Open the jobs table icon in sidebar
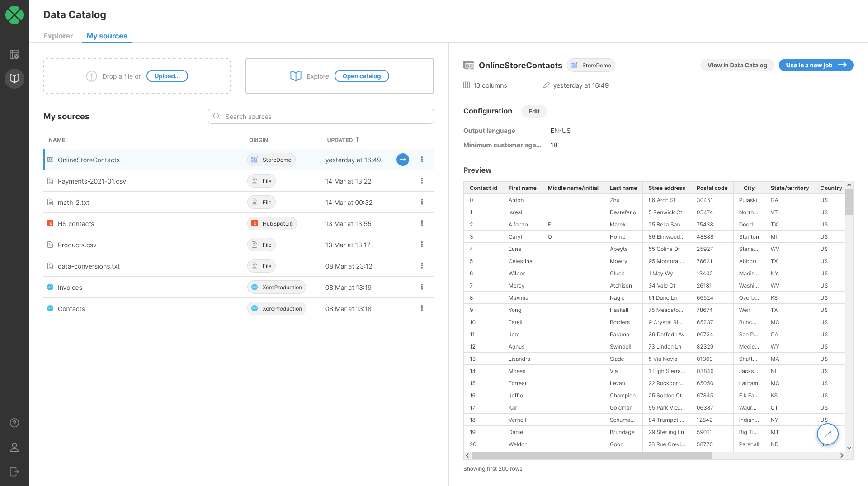The image size is (868, 486). [x=14, y=54]
